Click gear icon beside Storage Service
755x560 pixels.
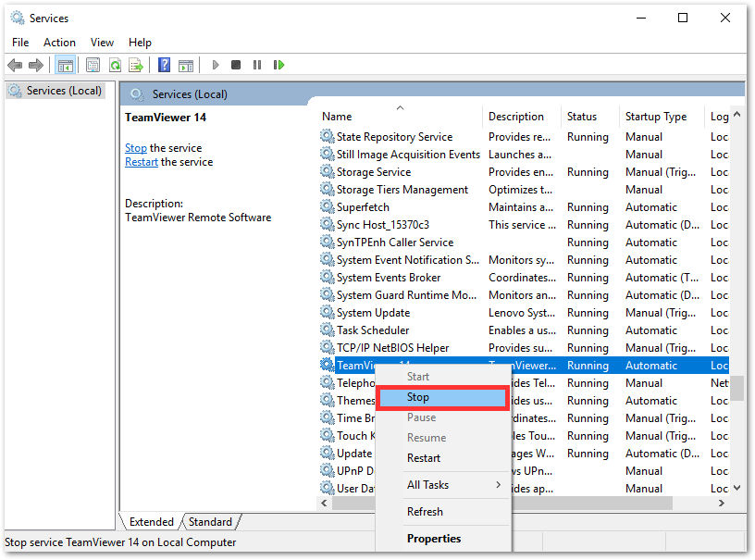pyautogui.click(x=328, y=171)
